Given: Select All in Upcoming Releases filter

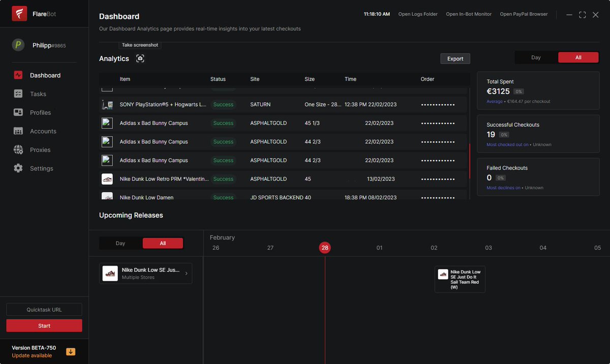Looking at the screenshot, I should 163,243.
